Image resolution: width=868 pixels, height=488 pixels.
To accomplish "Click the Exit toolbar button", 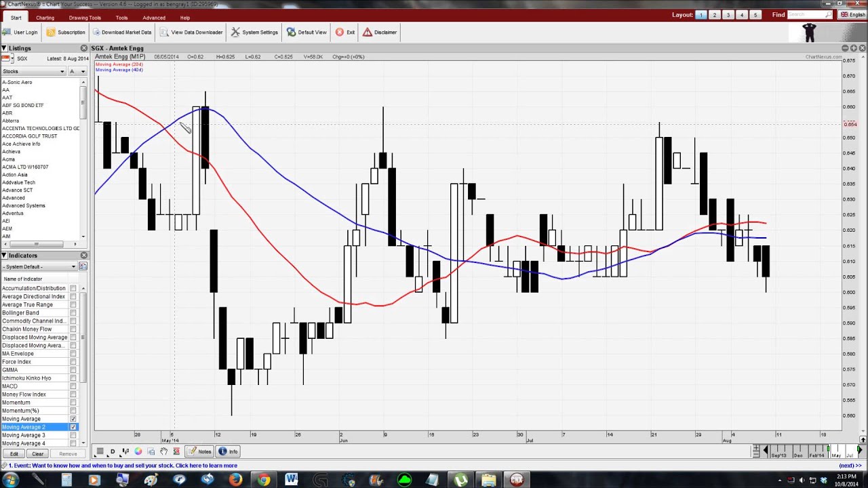I will pos(345,32).
